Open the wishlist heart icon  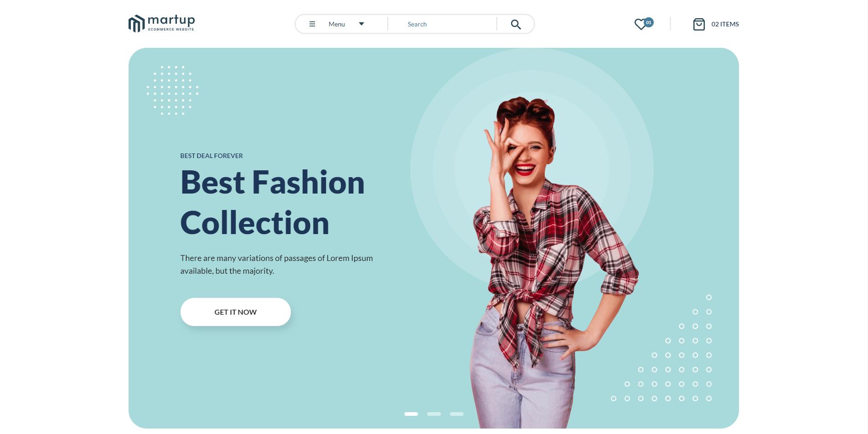point(641,24)
